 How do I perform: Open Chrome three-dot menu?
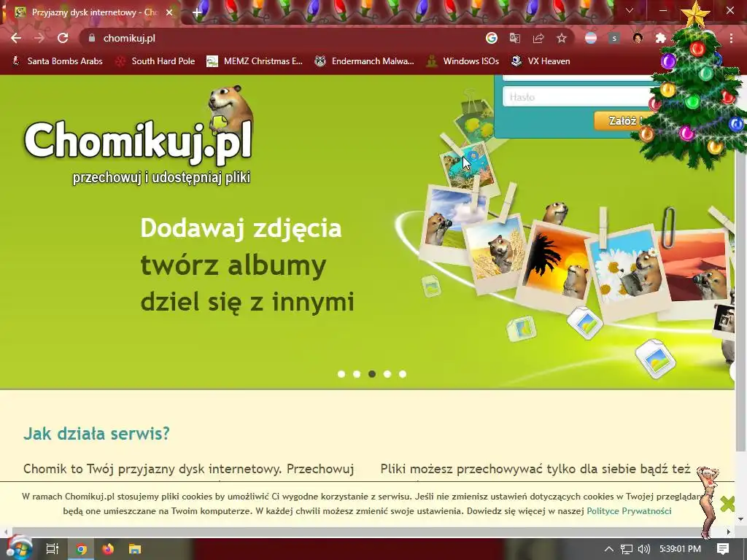731,38
